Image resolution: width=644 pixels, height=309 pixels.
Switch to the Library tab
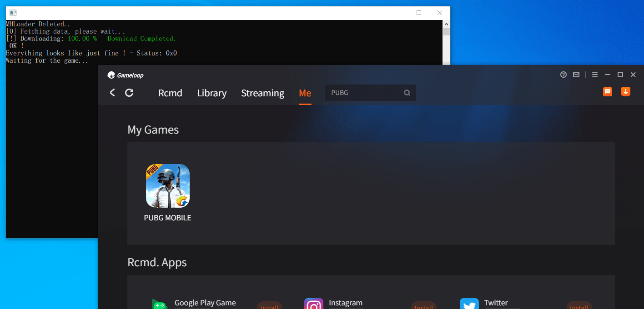(x=212, y=93)
